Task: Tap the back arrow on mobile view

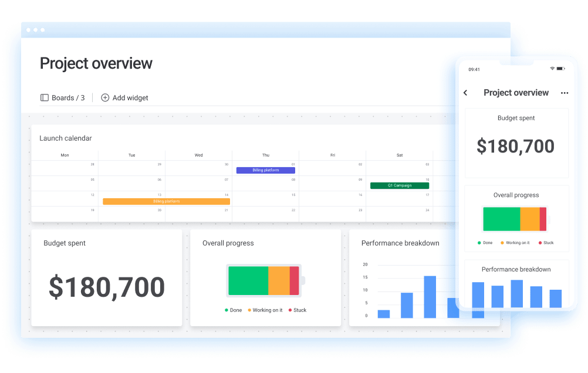Action: click(465, 93)
